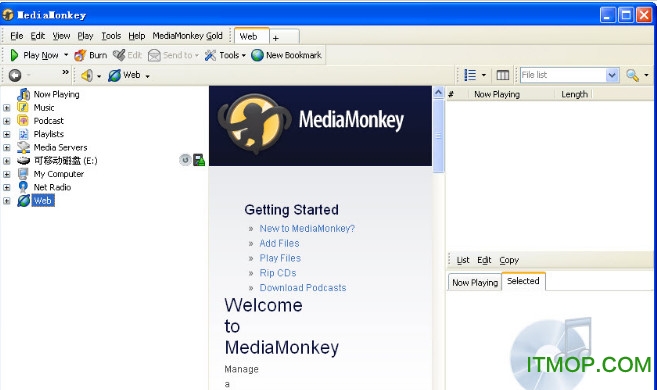Click the Back navigation arrow button
The width and height of the screenshot is (657, 390).
click(15, 75)
